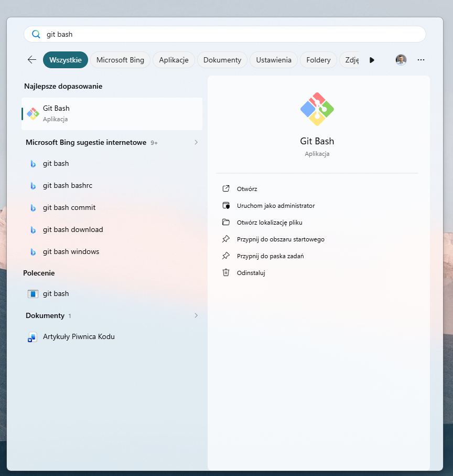The image size is (453, 476).
Task: Select suggestion 'git bash commit'
Action: (112, 208)
